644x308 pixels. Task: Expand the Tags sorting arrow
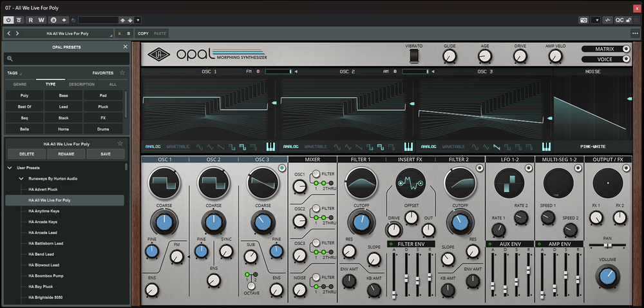pyautogui.click(x=21, y=73)
